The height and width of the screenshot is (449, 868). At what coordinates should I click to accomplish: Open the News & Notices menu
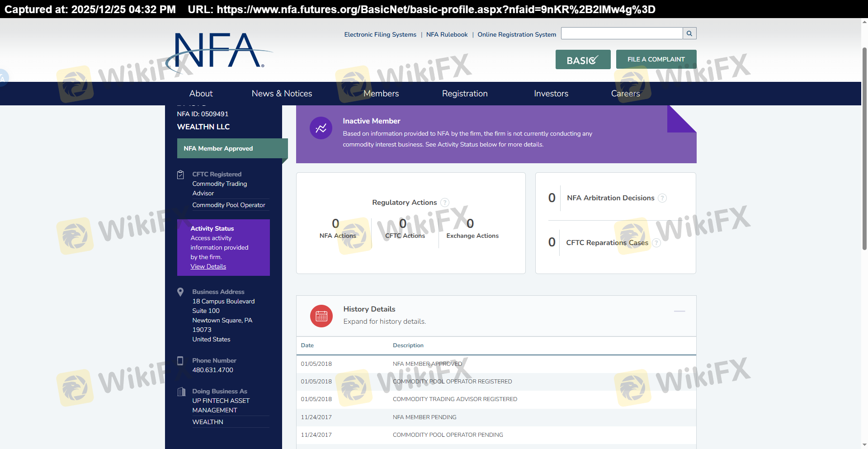tap(282, 94)
